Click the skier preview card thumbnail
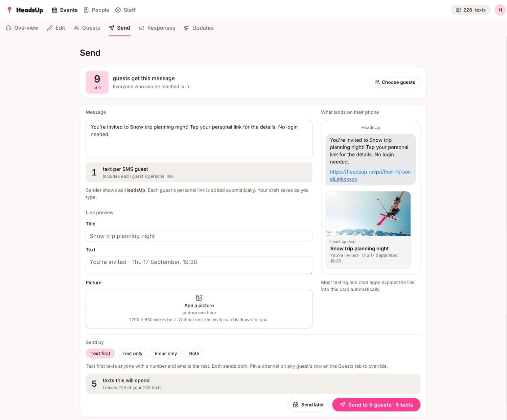 368,214
